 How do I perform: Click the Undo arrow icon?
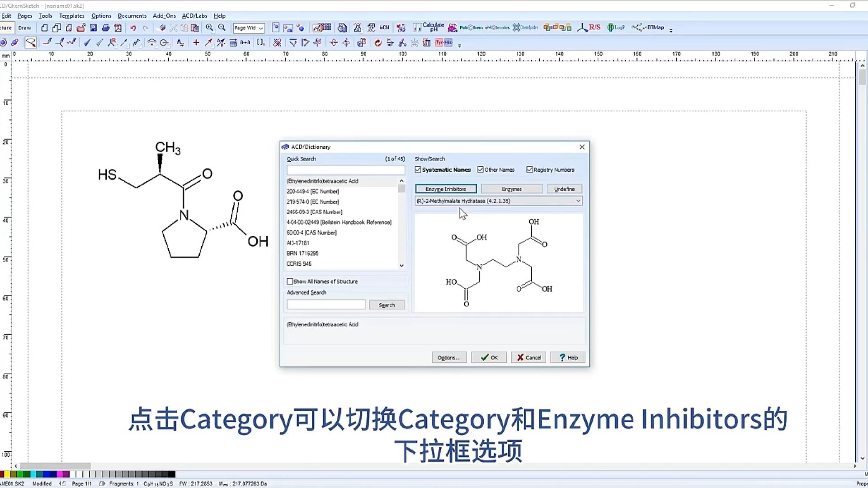[x=133, y=28]
